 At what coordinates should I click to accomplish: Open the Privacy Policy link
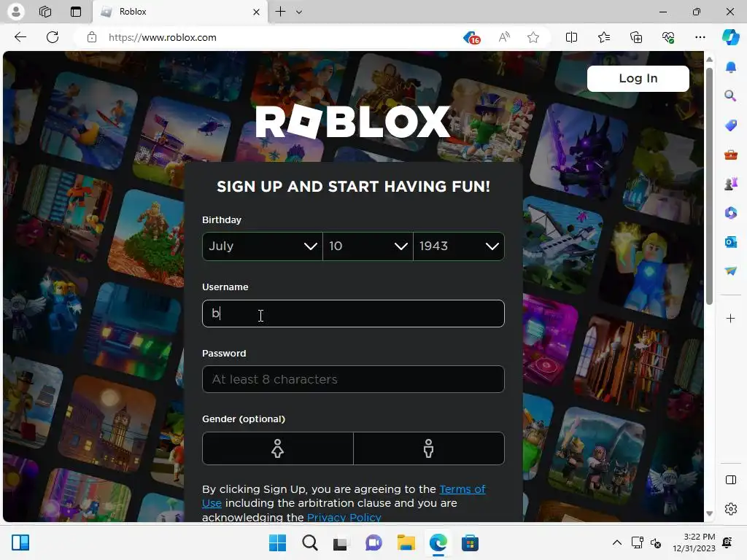pyautogui.click(x=344, y=517)
